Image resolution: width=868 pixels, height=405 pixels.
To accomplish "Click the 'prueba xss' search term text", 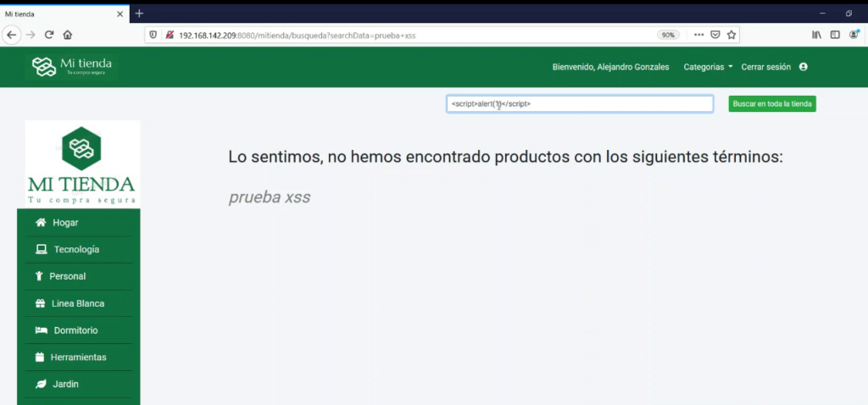I will (270, 197).
